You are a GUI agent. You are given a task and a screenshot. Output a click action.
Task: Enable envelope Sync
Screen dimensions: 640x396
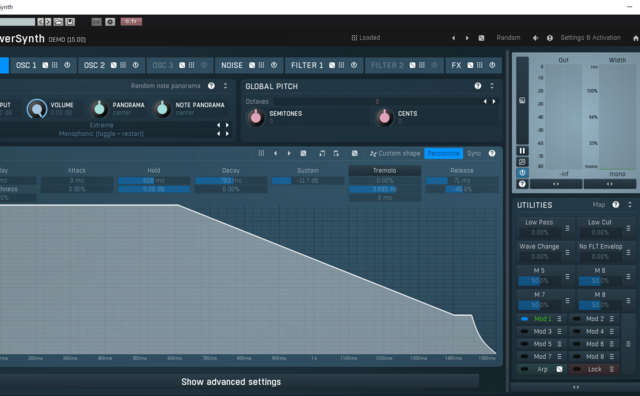point(474,154)
